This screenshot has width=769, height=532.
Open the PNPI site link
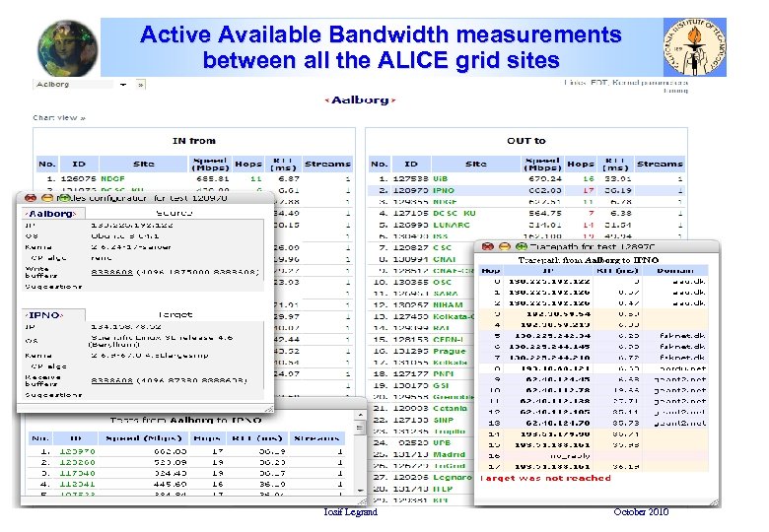(444, 373)
